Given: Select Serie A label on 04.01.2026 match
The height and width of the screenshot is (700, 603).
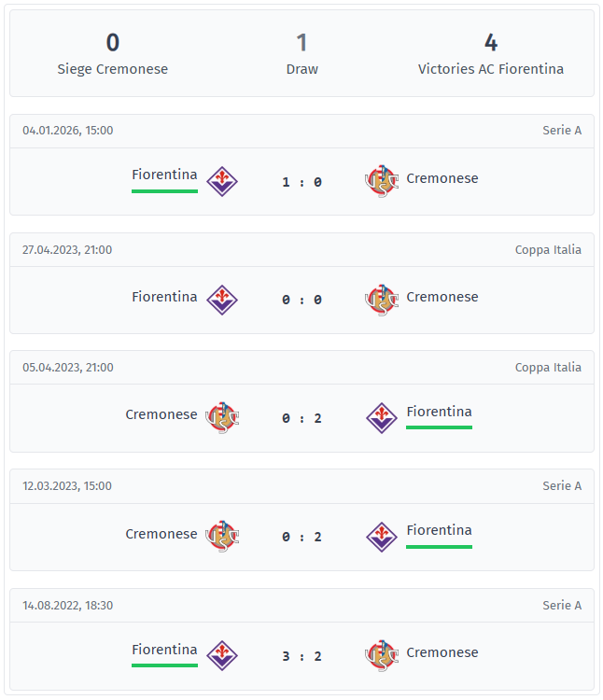Looking at the screenshot, I should [x=562, y=131].
